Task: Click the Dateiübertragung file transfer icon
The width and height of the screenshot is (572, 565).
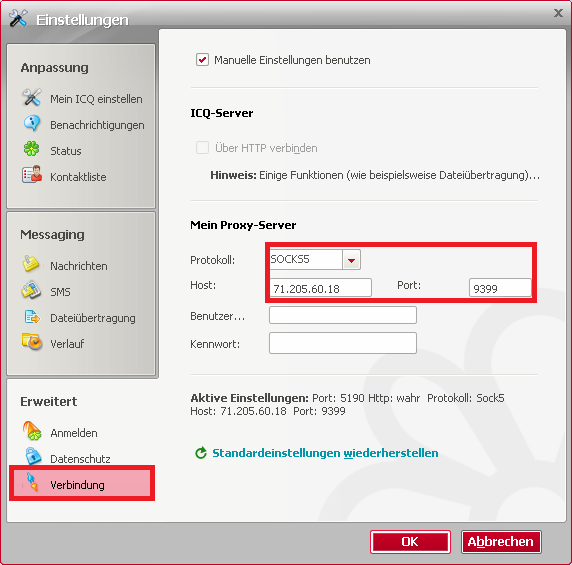Action: [32, 317]
